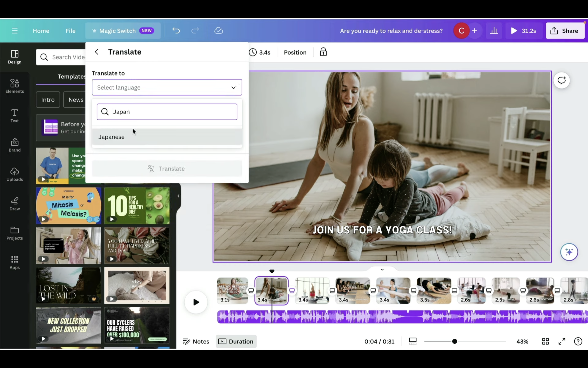Open the help question mark
Screen dimensions: 588x368
pyautogui.click(x=578, y=341)
